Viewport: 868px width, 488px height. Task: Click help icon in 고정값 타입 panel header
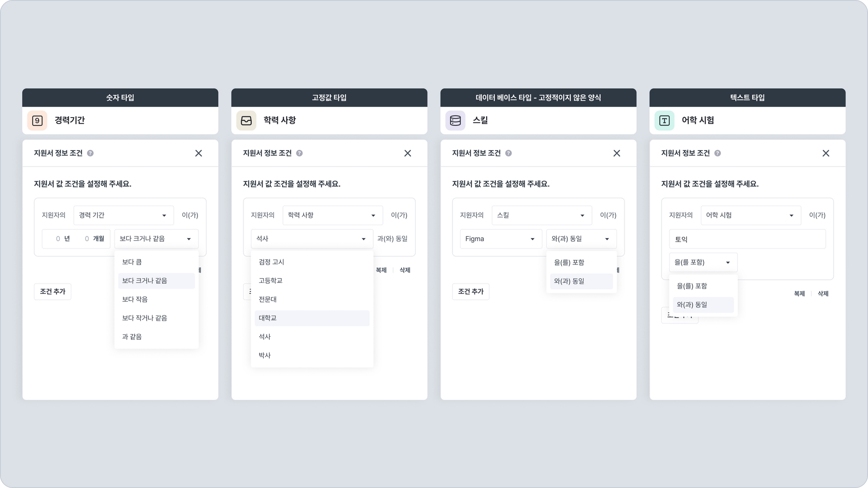tap(299, 153)
